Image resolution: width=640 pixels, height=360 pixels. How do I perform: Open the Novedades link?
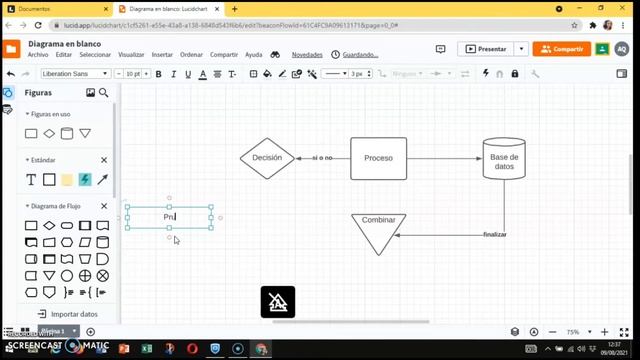(307, 55)
